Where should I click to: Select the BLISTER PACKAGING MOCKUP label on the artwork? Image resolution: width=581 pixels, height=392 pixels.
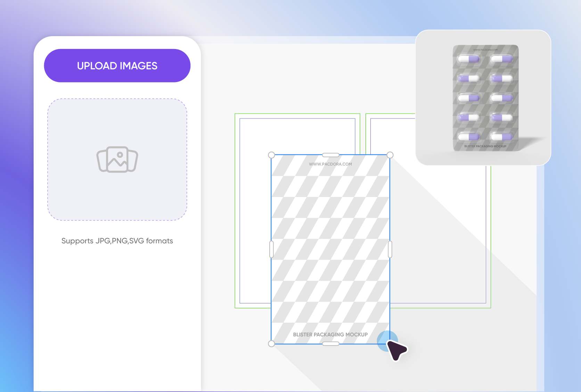click(x=330, y=334)
